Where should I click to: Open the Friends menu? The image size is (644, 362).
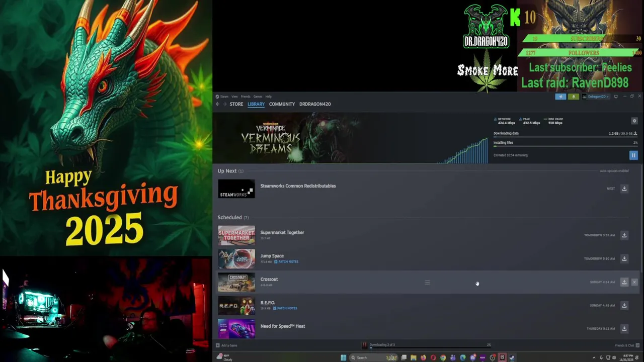(x=246, y=97)
